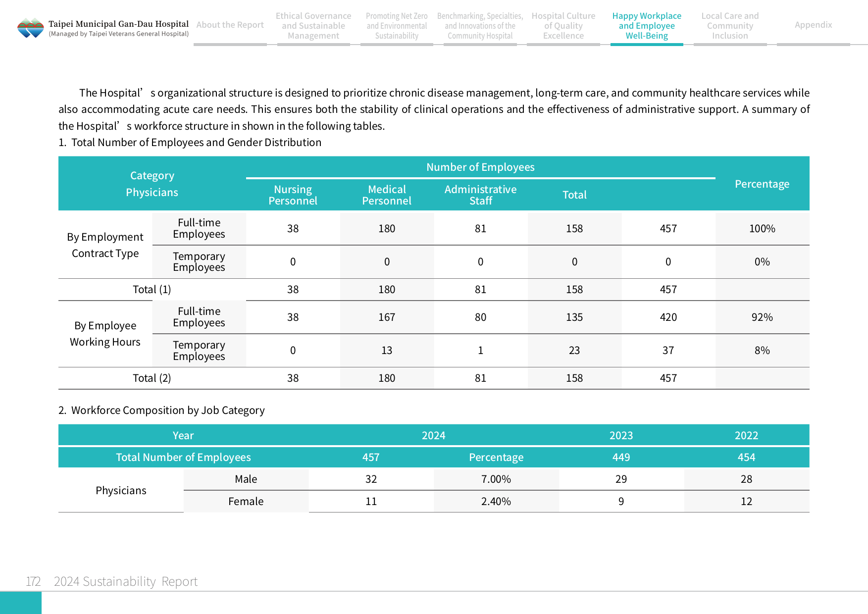Open Ethical Governance and Sustainable Management tab

(x=313, y=26)
